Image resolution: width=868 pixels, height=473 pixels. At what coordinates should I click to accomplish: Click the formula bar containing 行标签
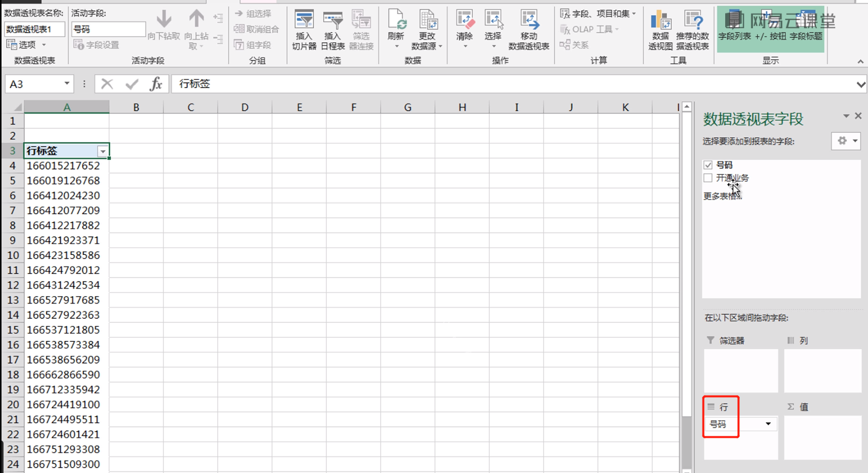click(513, 83)
